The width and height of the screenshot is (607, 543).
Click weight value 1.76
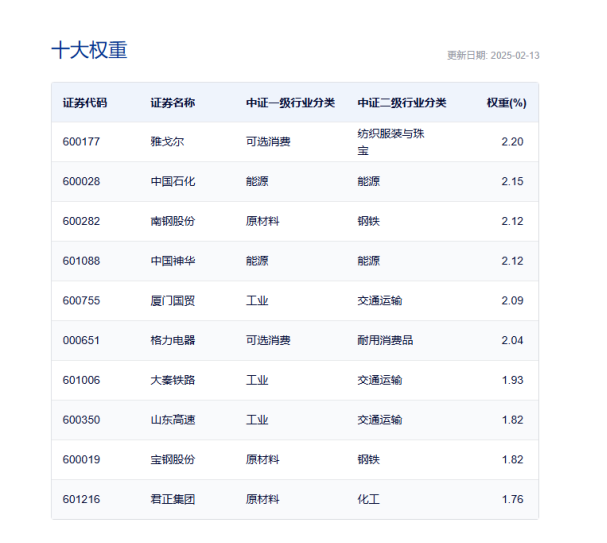coord(513,499)
